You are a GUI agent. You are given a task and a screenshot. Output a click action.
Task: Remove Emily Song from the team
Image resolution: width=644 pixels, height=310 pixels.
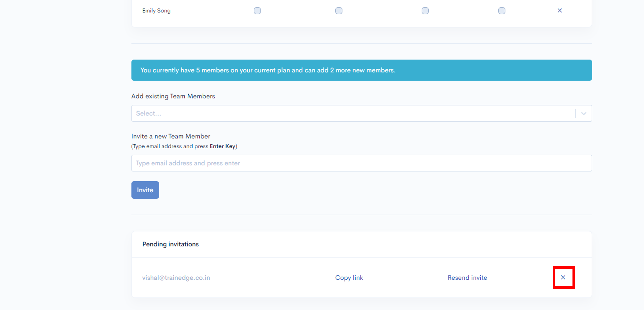pyautogui.click(x=559, y=11)
